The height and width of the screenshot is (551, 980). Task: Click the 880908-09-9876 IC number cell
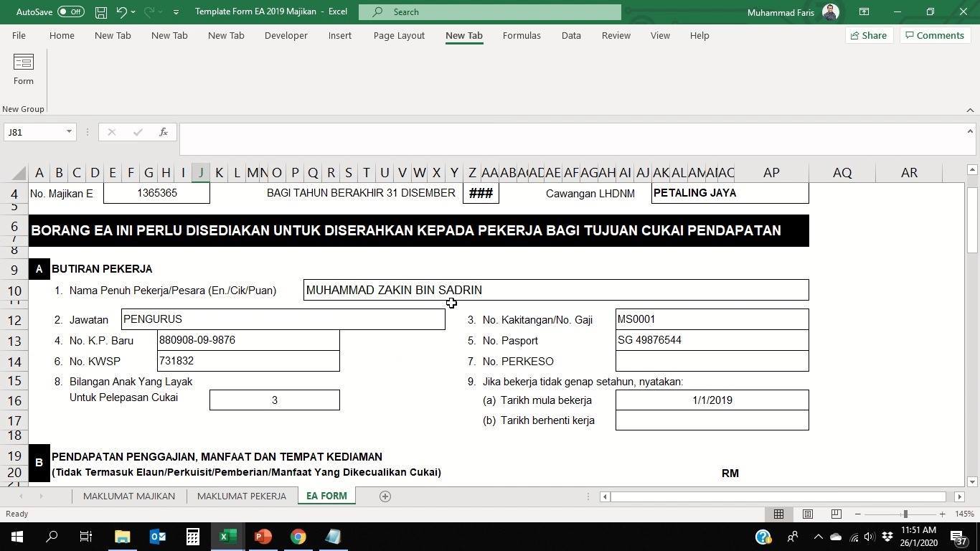[248, 340]
